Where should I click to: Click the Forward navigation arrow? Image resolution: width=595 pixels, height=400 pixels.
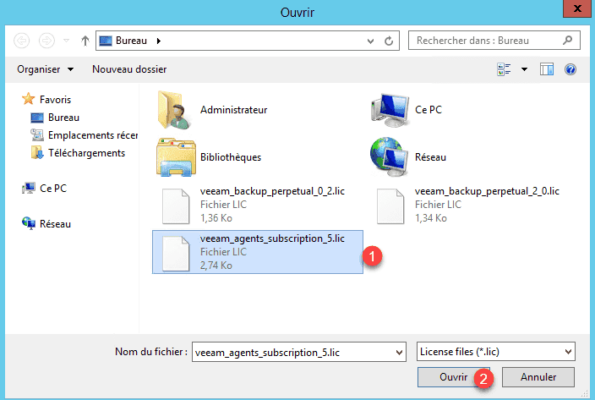[x=47, y=41]
